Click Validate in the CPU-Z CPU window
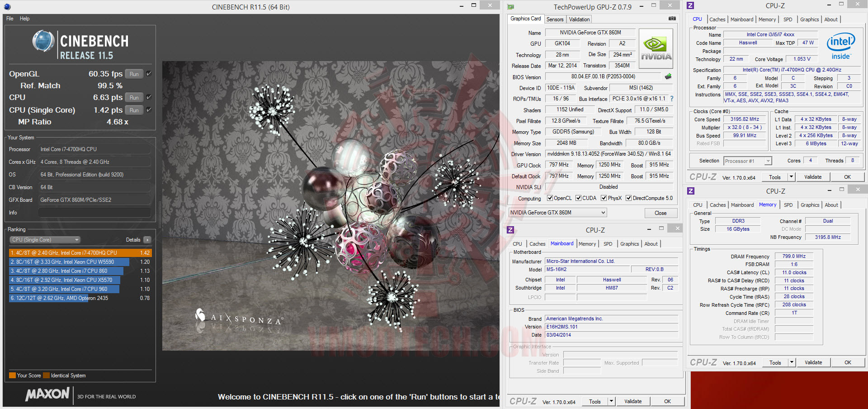This screenshot has height=409, width=868. pos(813,177)
